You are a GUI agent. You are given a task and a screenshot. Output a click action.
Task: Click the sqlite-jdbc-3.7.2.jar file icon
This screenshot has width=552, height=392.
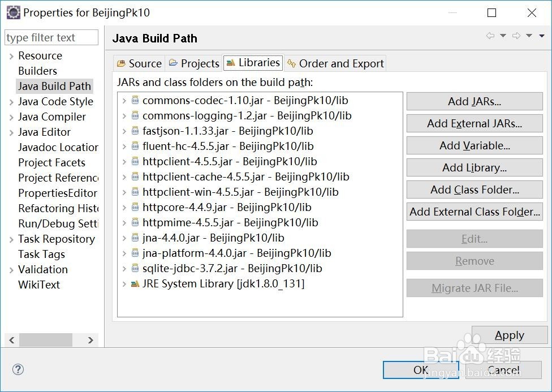tap(135, 269)
